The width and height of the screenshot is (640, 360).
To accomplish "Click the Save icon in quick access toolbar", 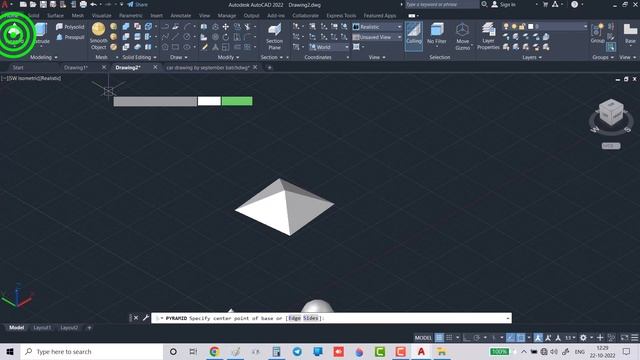I will coord(43,4).
